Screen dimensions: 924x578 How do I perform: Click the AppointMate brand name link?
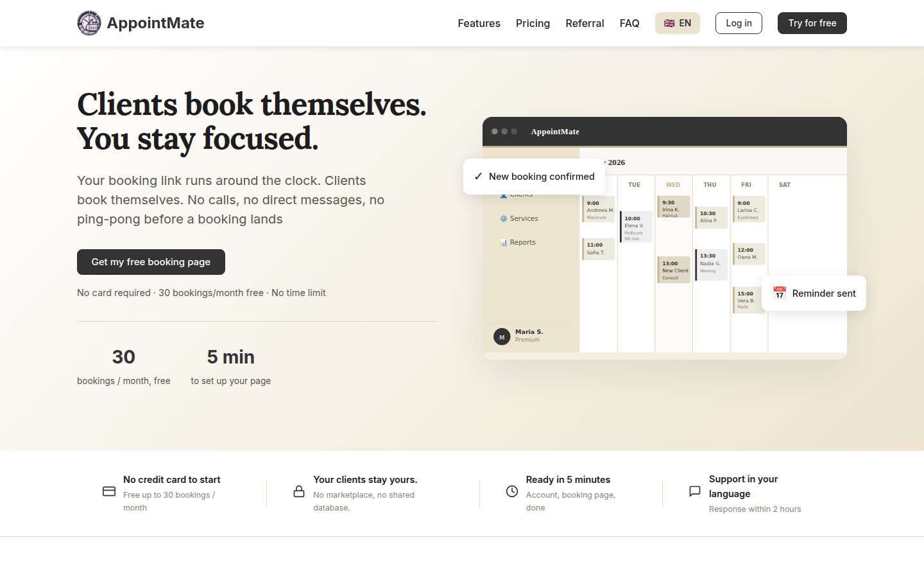pyautogui.click(x=155, y=23)
